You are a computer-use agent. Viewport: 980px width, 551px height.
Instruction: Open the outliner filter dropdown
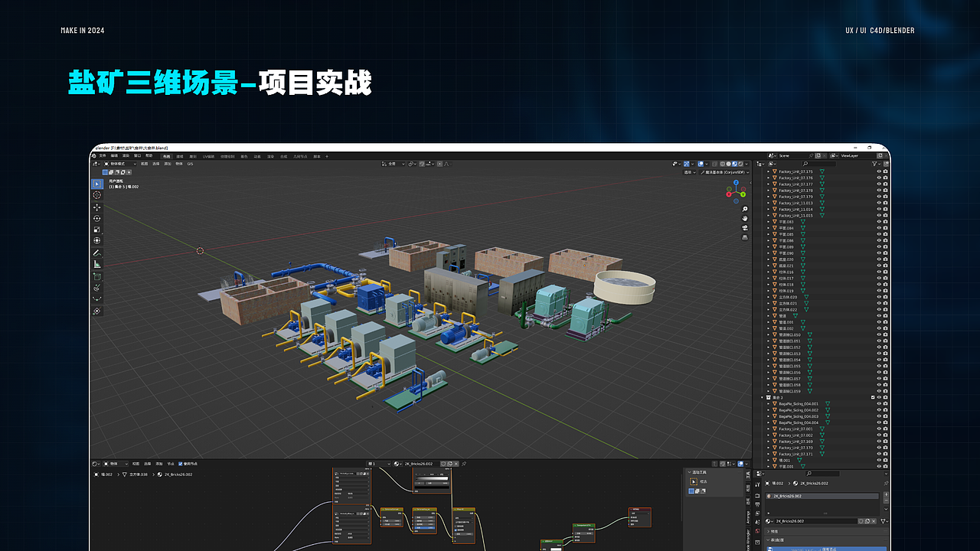tap(875, 164)
